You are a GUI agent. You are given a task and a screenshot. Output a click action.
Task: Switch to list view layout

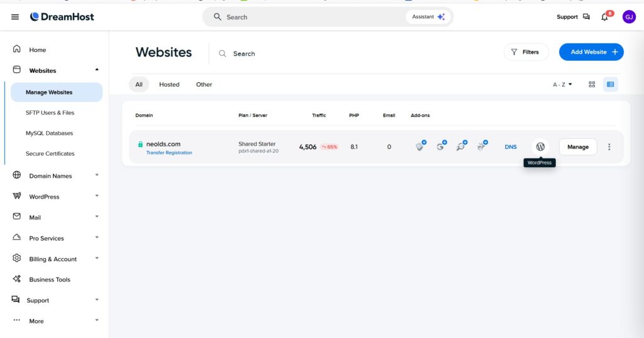610,85
